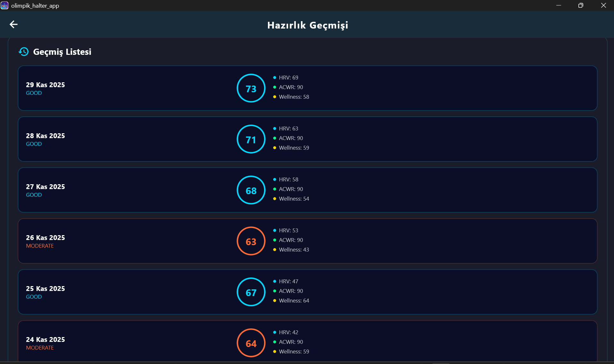Select the score circle showing 67
Screen dimensions: 614x364
(x=251, y=292)
